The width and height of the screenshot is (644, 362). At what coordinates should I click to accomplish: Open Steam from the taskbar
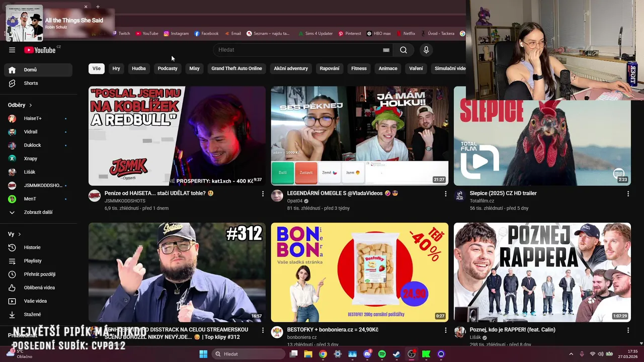pos(396,354)
